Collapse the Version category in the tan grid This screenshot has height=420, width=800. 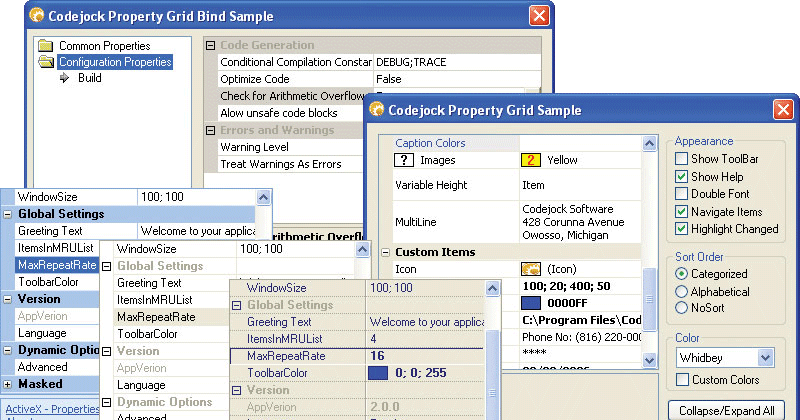(x=236, y=390)
